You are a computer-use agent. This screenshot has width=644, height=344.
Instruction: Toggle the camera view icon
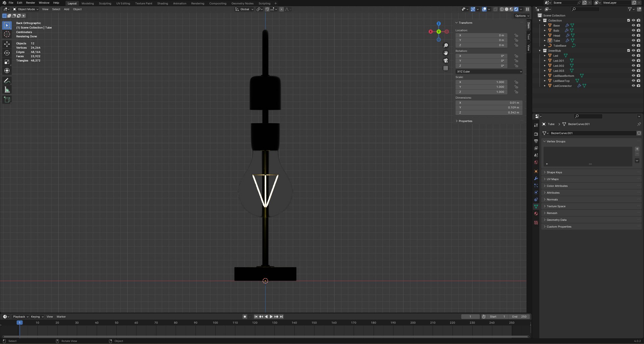(446, 61)
